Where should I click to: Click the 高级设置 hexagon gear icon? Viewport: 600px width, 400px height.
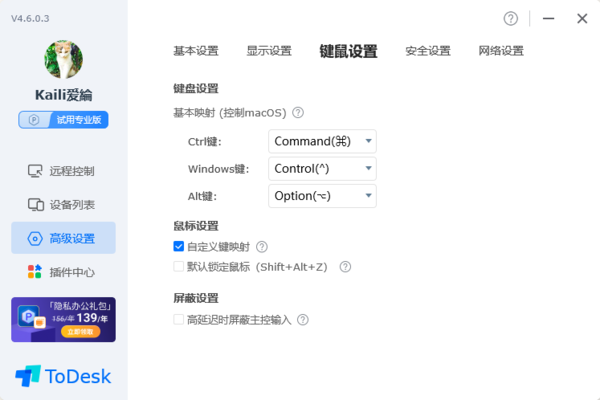(x=35, y=239)
